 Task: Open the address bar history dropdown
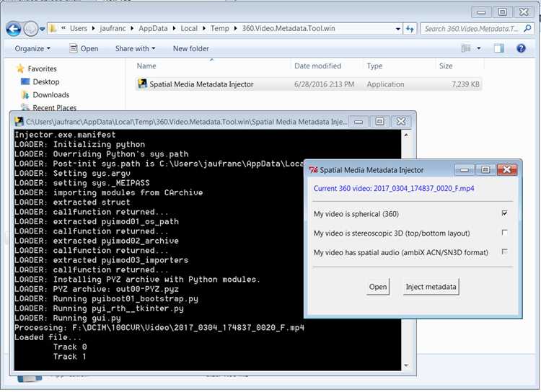pos(397,29)
